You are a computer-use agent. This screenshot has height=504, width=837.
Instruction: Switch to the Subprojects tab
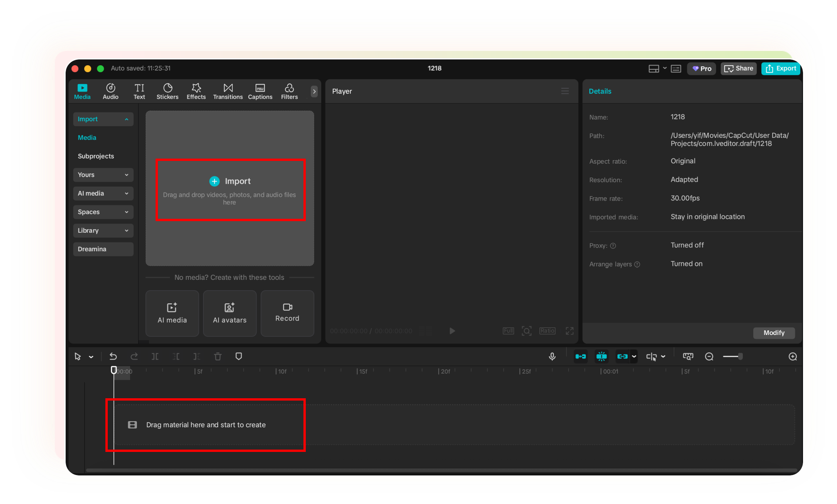96,156
